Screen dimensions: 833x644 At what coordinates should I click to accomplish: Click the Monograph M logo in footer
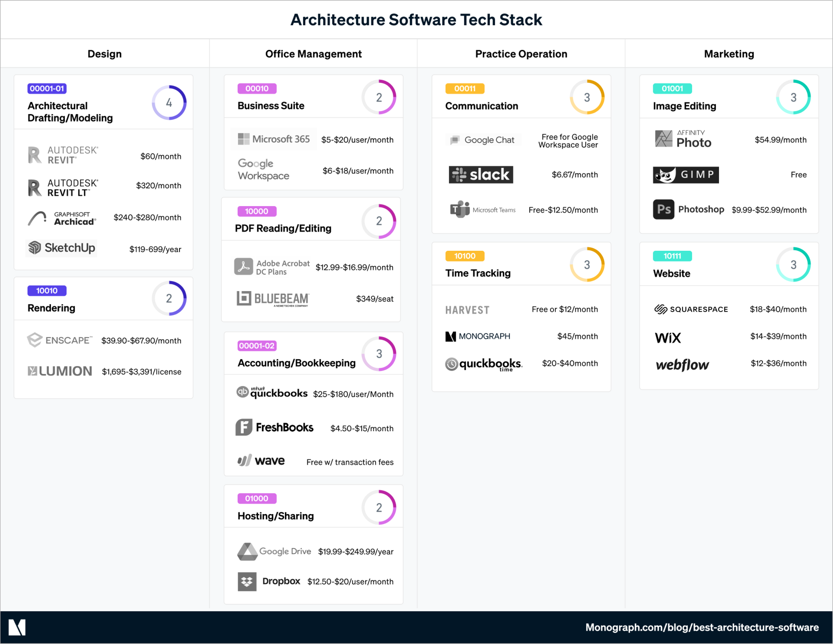click(x=17, y=627)
